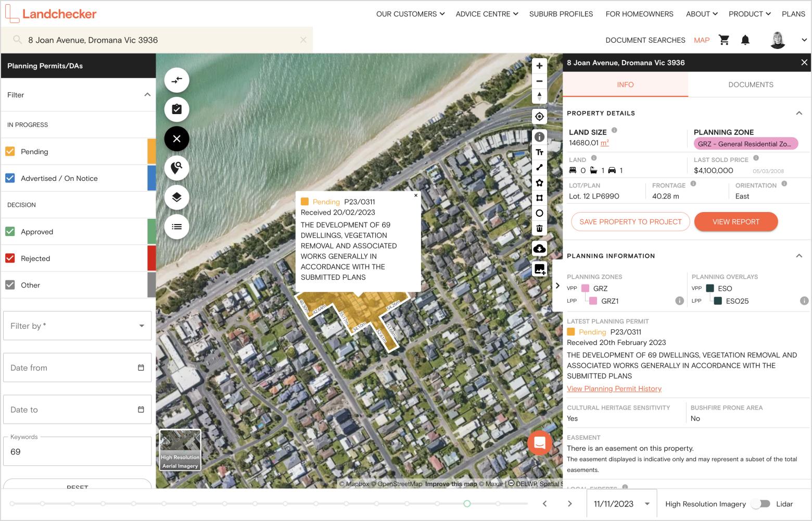The height and width of the screenshot is (521, 812).
Task: Uncheck Advertised / On Notice checkbox
Action: click(x=10, y=178)
